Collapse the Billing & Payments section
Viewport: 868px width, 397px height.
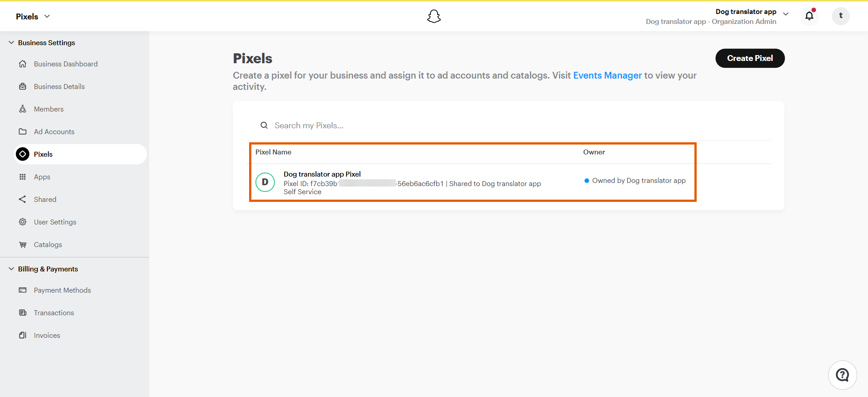11,269
